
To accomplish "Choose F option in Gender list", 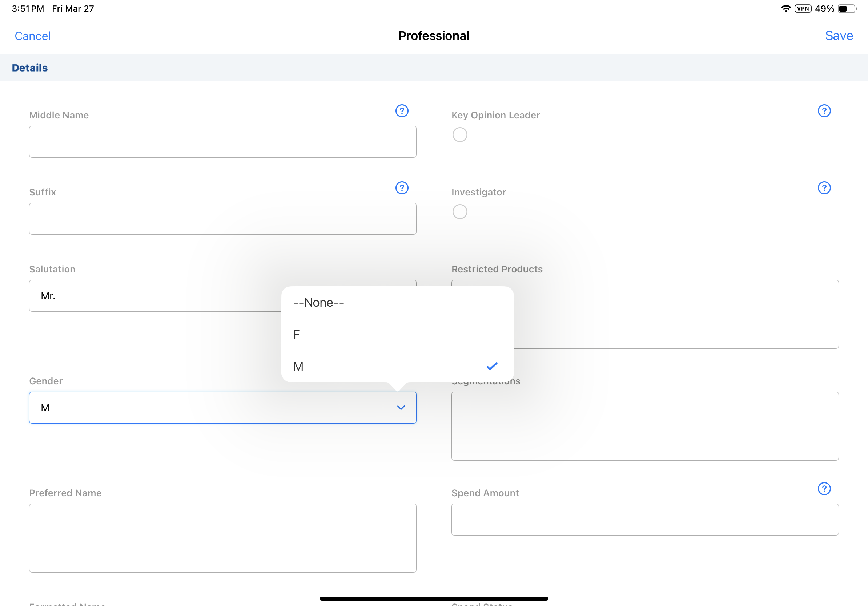I will click(397, 334).
